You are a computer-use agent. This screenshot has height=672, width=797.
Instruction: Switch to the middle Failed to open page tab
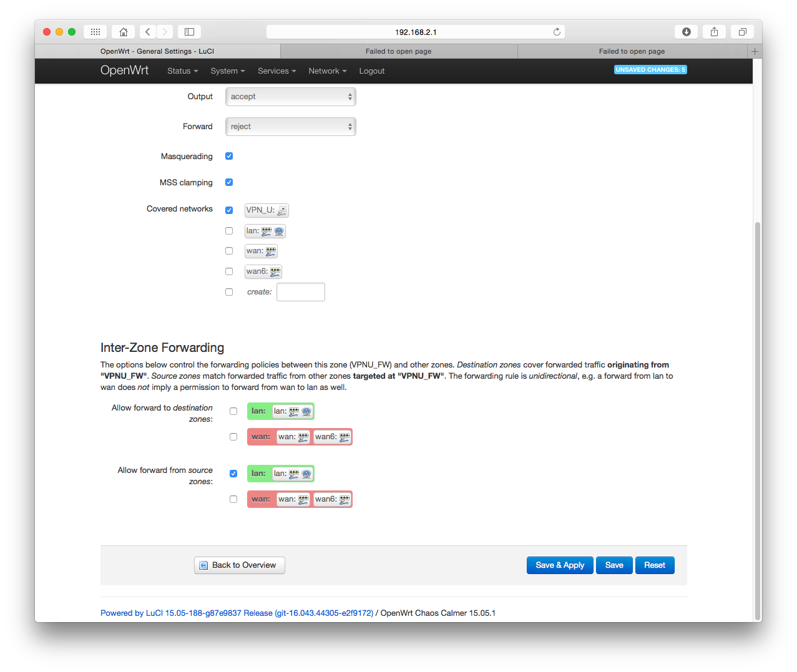[399, 51]
